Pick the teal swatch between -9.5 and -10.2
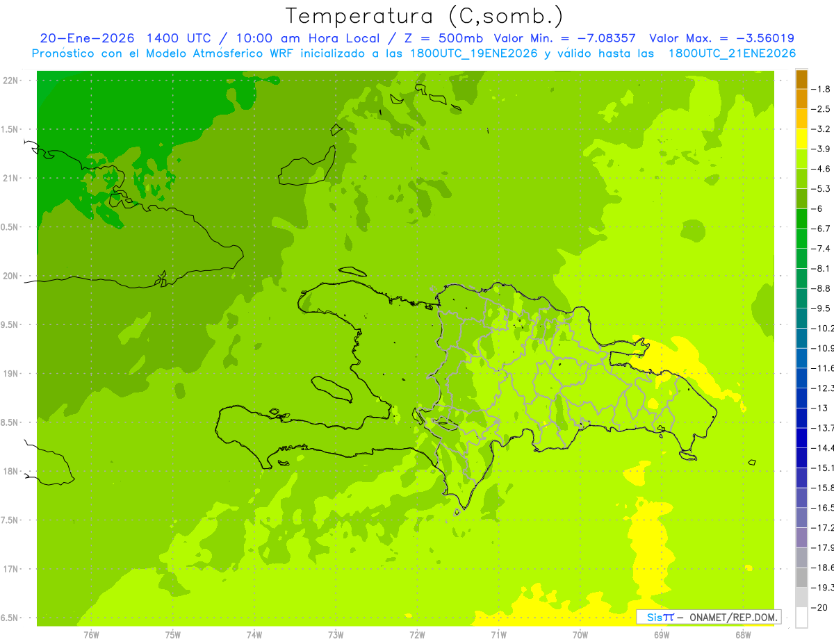Image resolution: width=834 pixels, height=644 pixels. click(801, 319)
